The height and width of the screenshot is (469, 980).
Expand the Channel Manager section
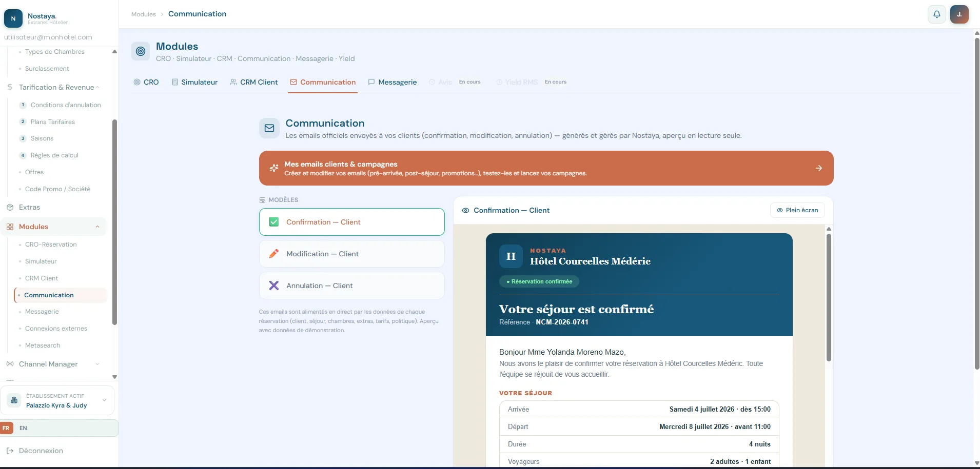coord(97,364)
